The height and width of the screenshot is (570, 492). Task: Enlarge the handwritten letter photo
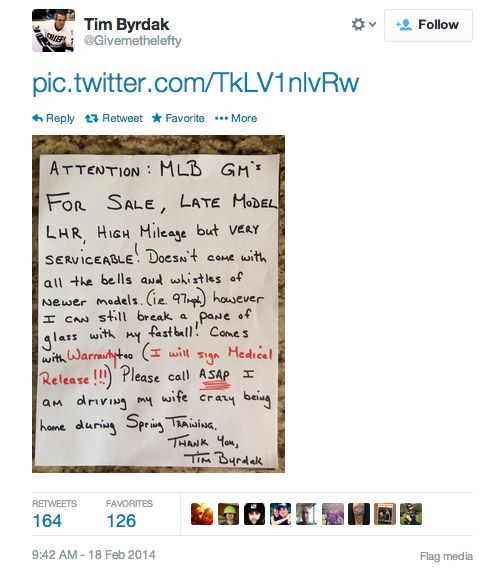(x=159, y=304)
